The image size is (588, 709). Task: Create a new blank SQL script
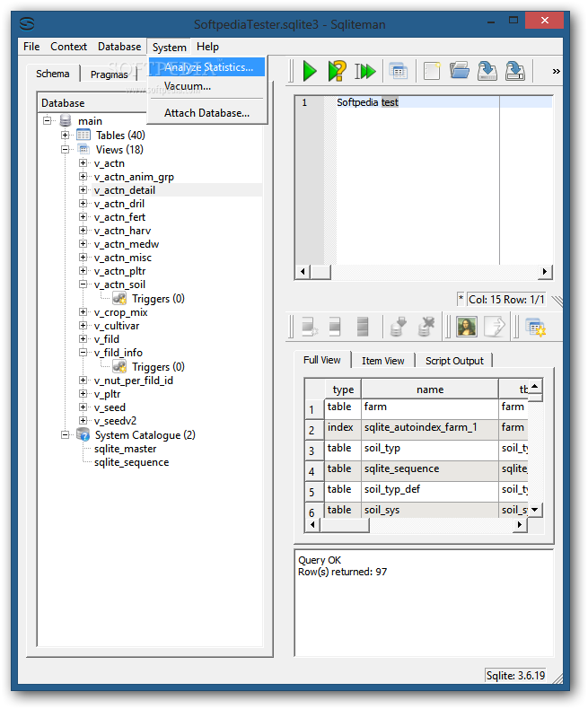pos(432,71)
